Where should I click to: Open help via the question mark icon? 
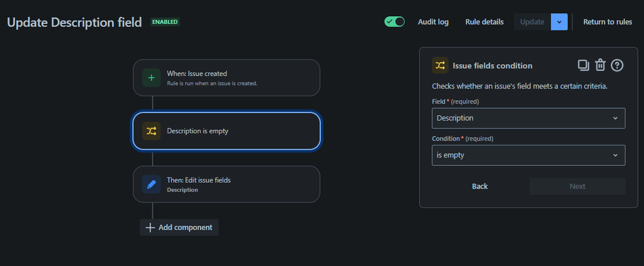coord(617,65)
